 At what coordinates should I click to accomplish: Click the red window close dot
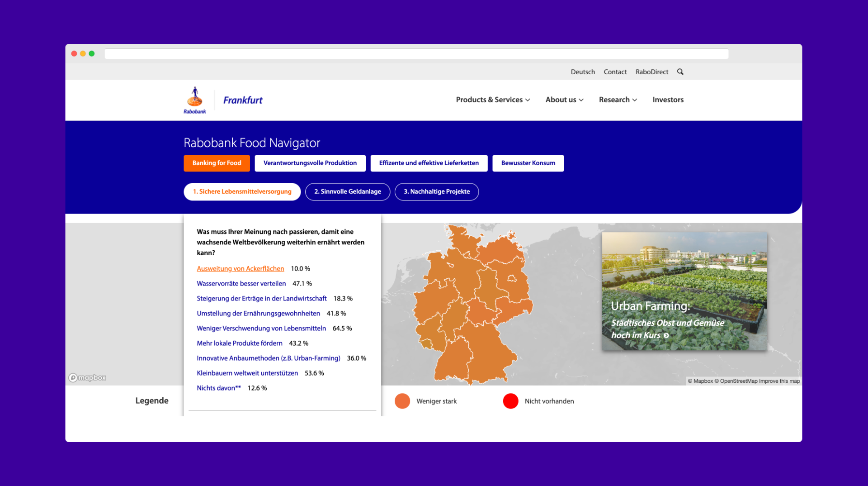click(x=74, y=53)
